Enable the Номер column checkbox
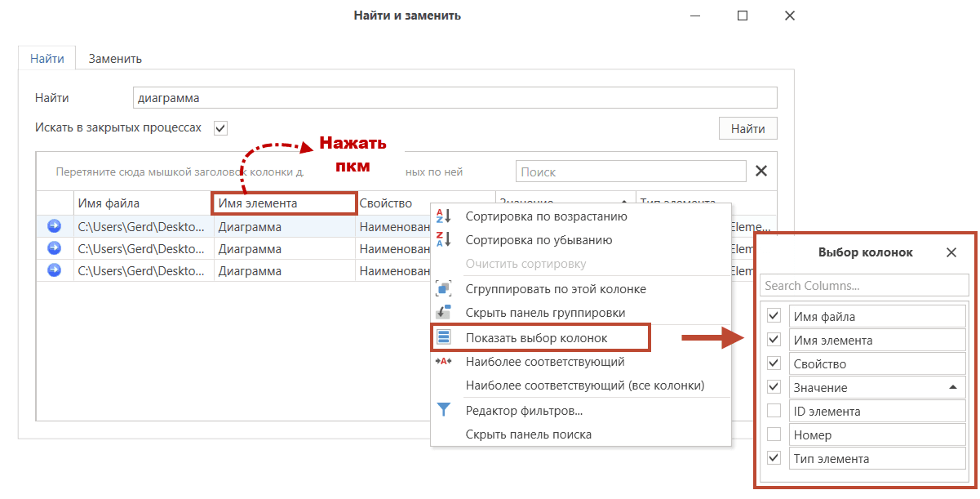 pyautogui.click(x=774, y=434)
